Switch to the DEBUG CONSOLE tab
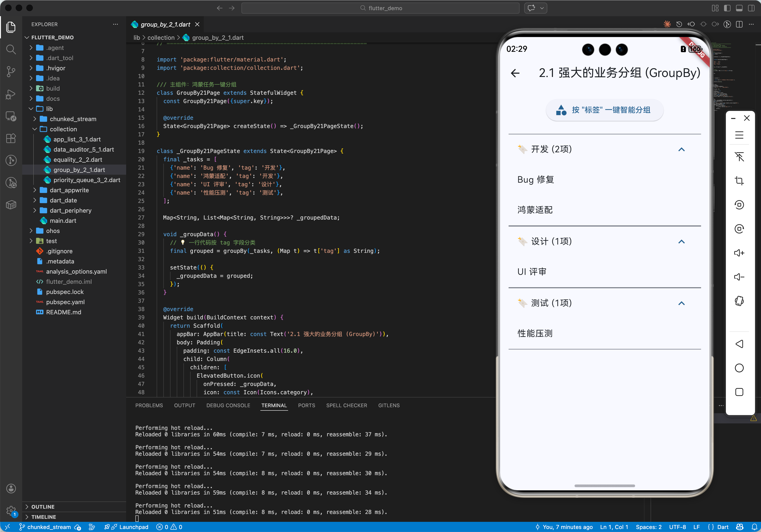This screenshot has height=532, width=761. (x=228, y=405)
